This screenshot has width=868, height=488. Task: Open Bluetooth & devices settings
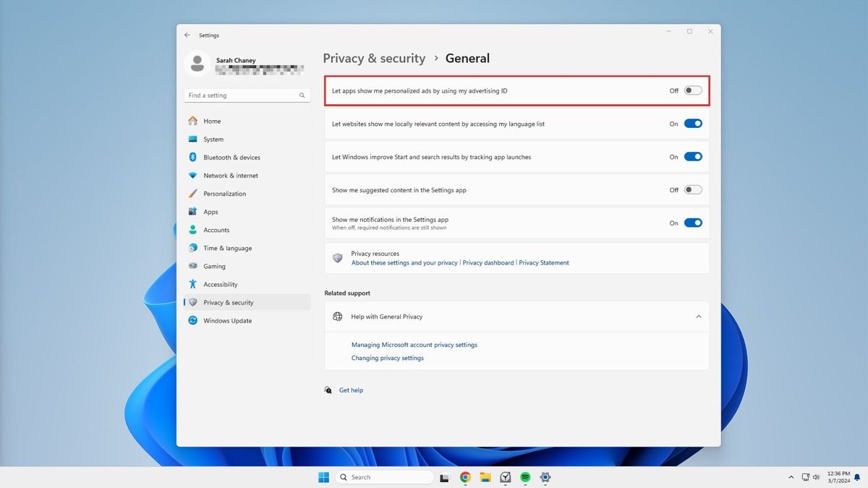click(231, 157)
